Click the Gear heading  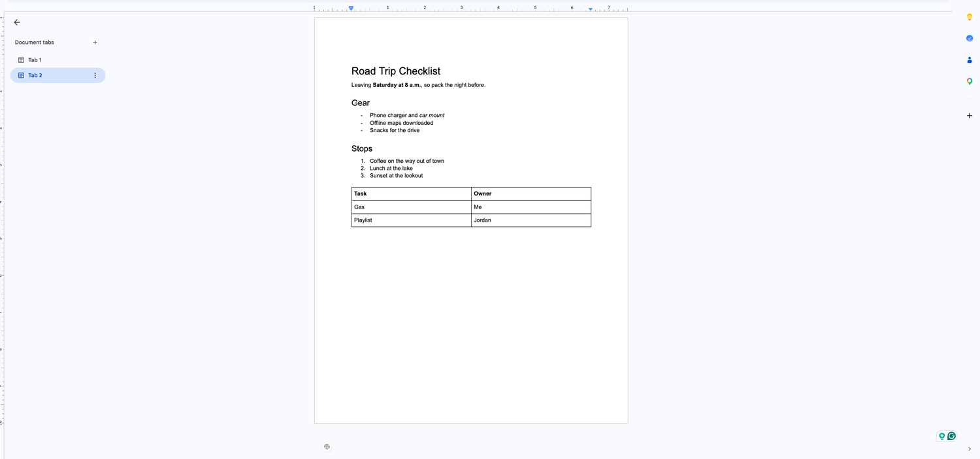coord(361,103)
